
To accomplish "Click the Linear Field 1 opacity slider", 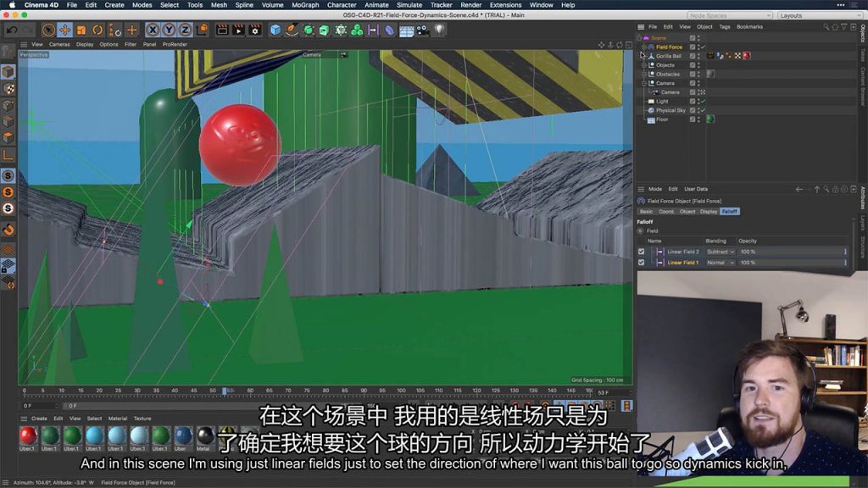I will (793, 263).
